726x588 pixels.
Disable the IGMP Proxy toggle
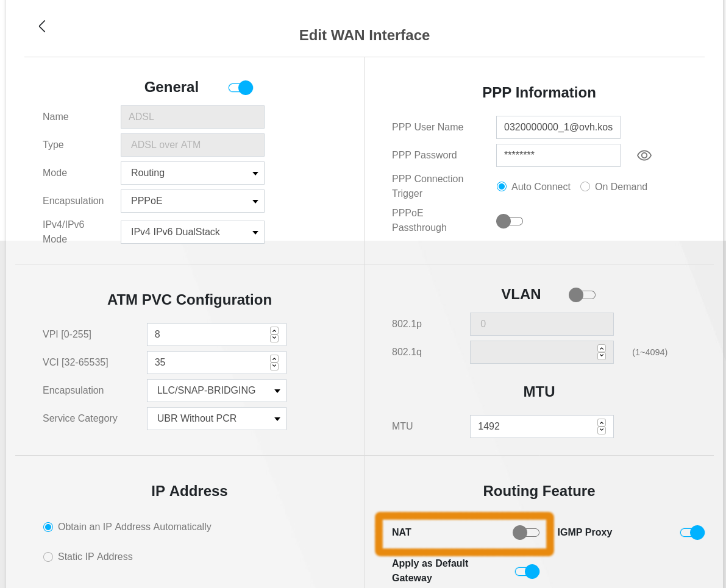click(692, 533)
